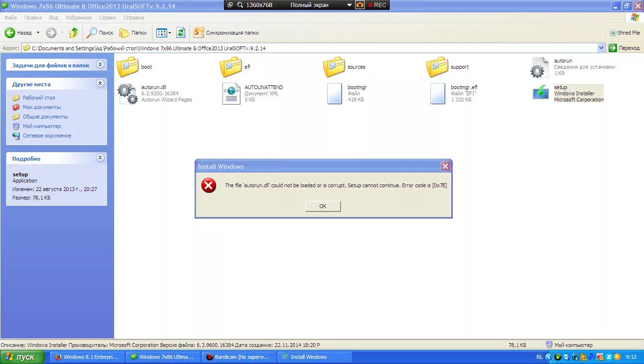
Task: Start Folder Sync (Синхронизация папки)
Action: pos(226,33)
